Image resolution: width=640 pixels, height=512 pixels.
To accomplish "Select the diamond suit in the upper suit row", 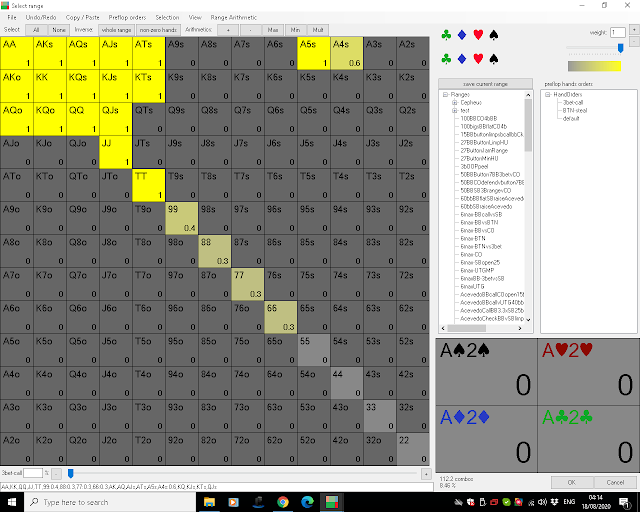I will click(x=462, y=35).
